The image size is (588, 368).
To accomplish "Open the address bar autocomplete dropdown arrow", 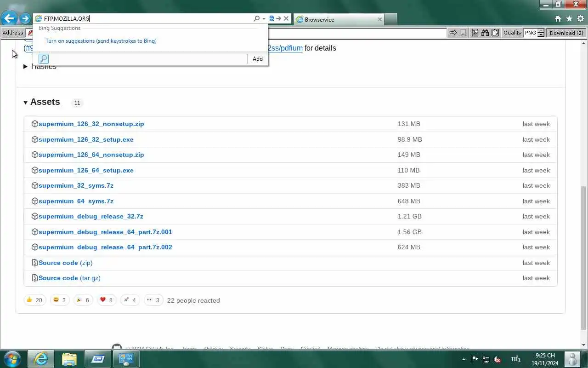I will coord(264,19).
